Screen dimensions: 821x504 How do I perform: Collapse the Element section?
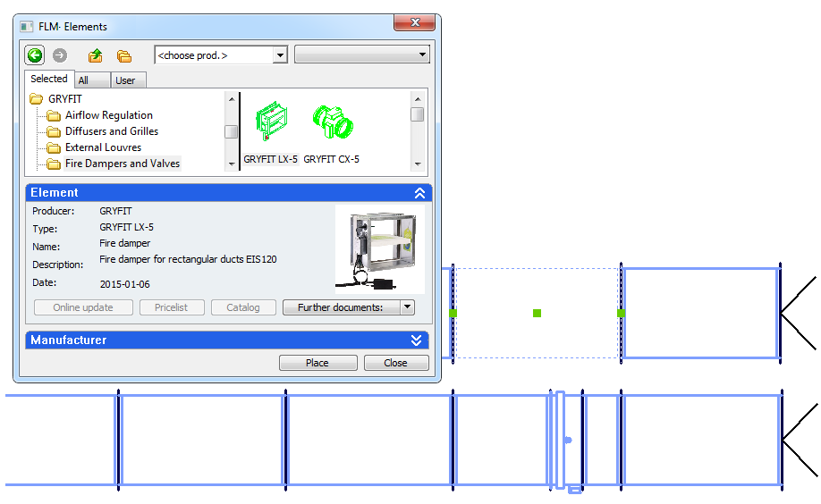pos(419,193)
